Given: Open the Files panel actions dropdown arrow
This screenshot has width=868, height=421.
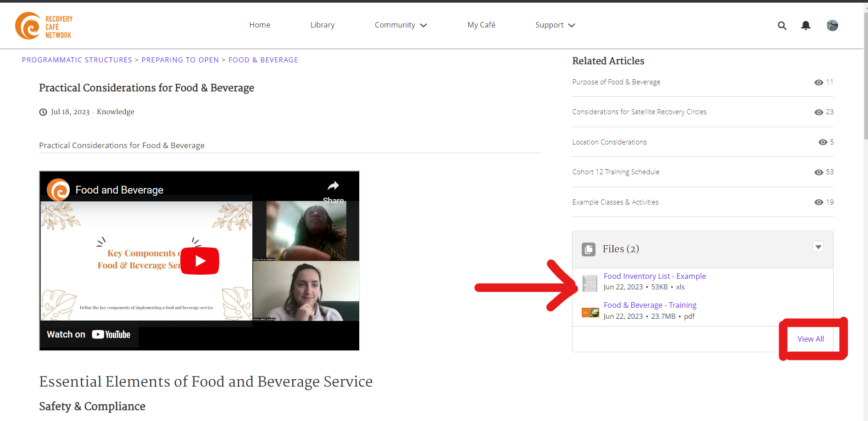Looking at the screenshot, I should 818,247.
